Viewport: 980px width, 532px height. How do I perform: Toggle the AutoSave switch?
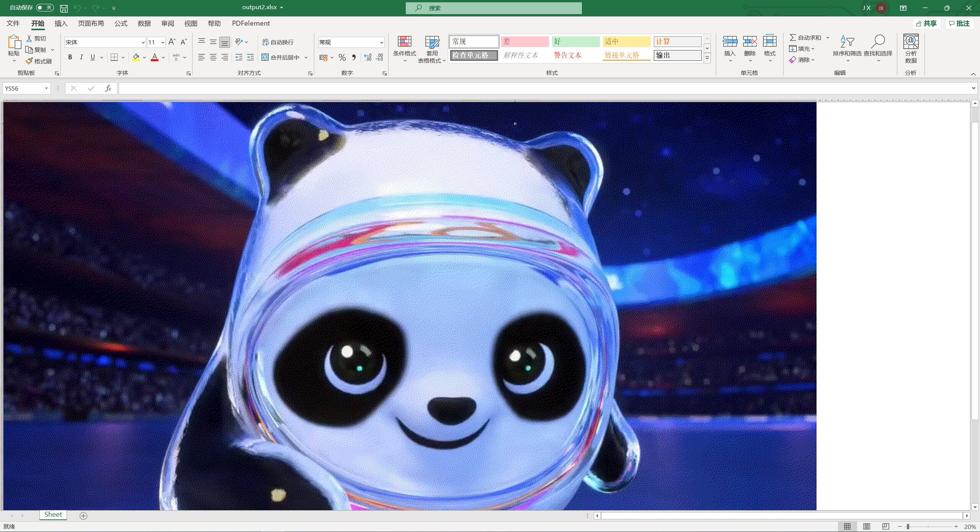tap(45, 8)
